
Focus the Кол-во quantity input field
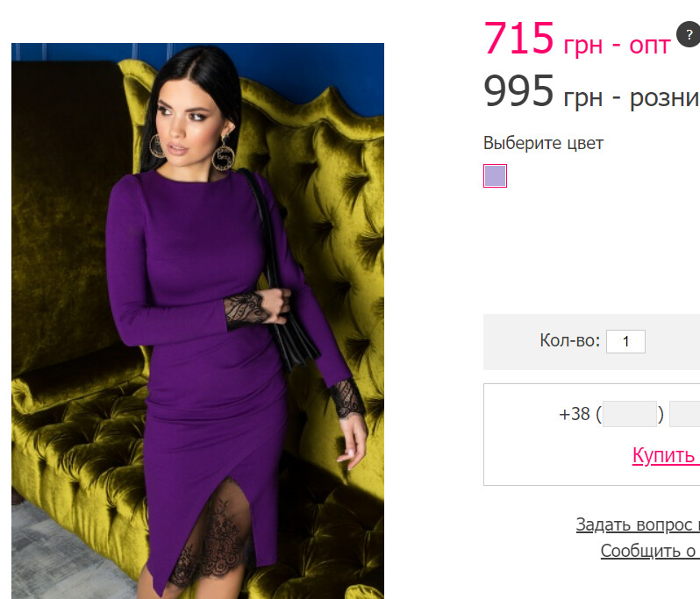click(625, 341)
